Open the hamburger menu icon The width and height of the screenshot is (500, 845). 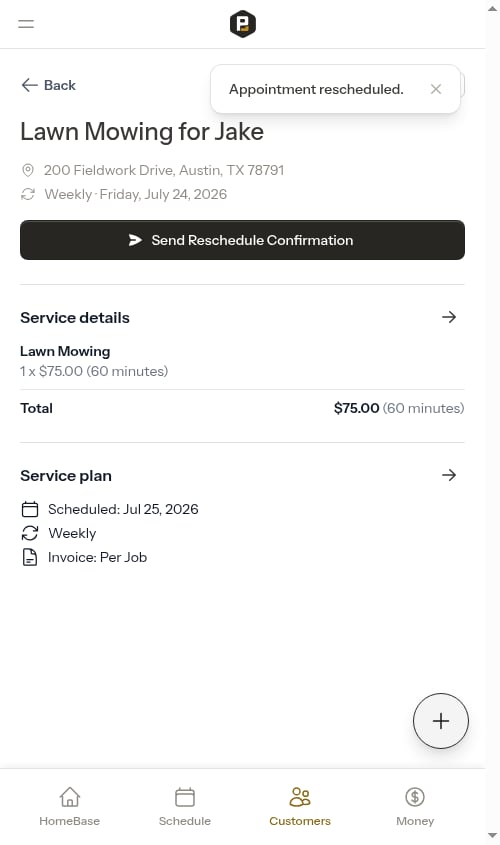tap(26, 24)
